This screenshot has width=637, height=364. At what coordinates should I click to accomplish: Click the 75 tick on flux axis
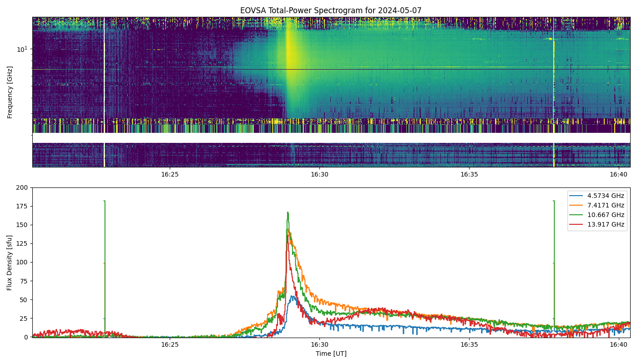25,281
